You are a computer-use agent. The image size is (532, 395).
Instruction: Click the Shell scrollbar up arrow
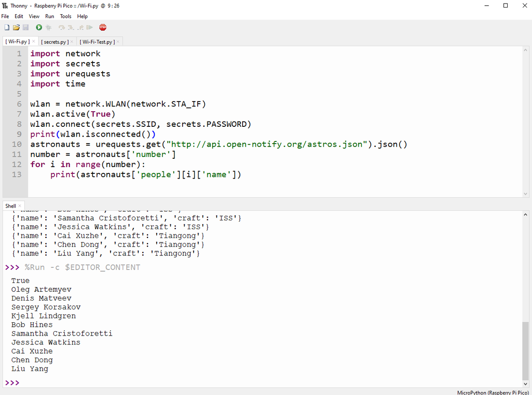[x=526, y=215]
